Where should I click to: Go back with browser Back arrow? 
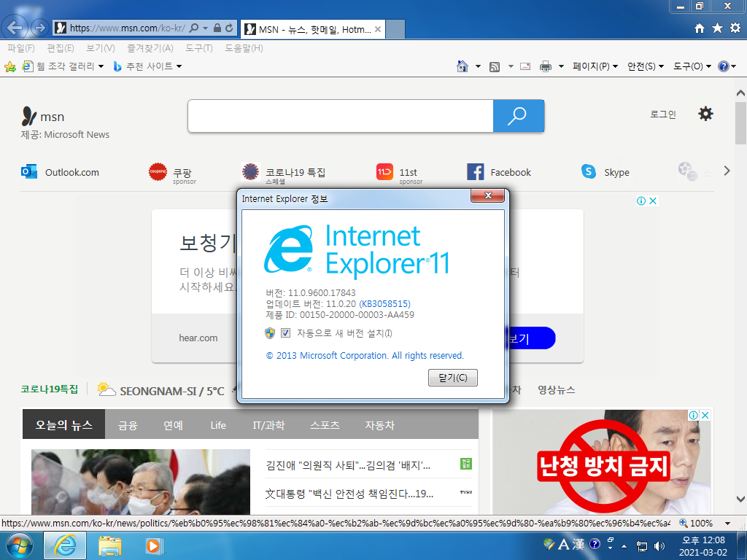pos(15,28)
